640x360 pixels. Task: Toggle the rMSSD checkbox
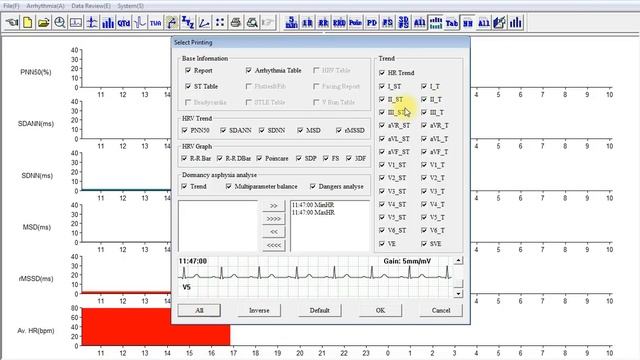[x=339, y=130]
